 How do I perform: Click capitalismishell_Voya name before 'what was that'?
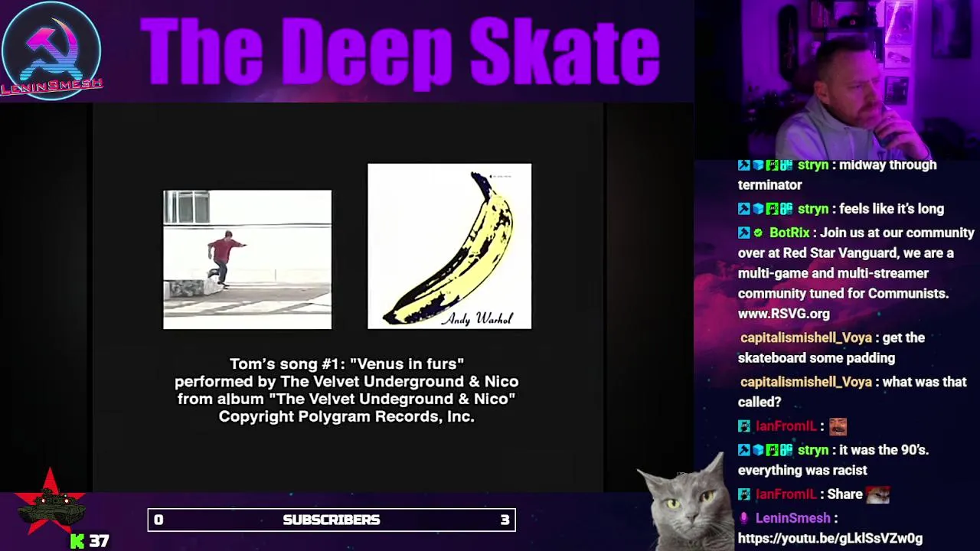pyautogui.click(x=805, y=382)
